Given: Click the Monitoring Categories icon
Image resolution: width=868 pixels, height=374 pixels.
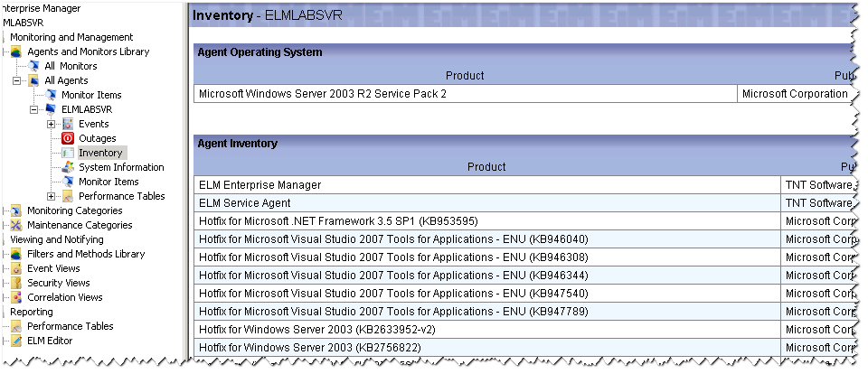Looking at the screenshot, I should pyautogui.click(x=16, y=210).
